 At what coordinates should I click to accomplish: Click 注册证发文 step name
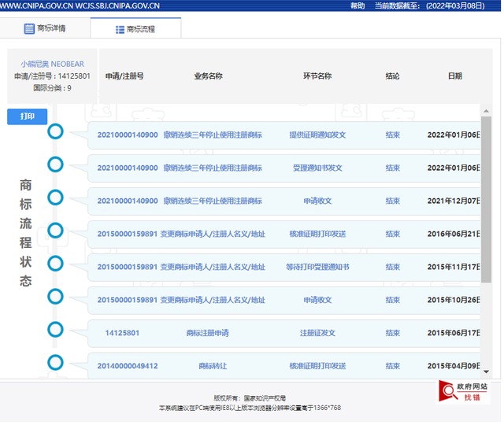pyautogui.click(x=317, y=333)
